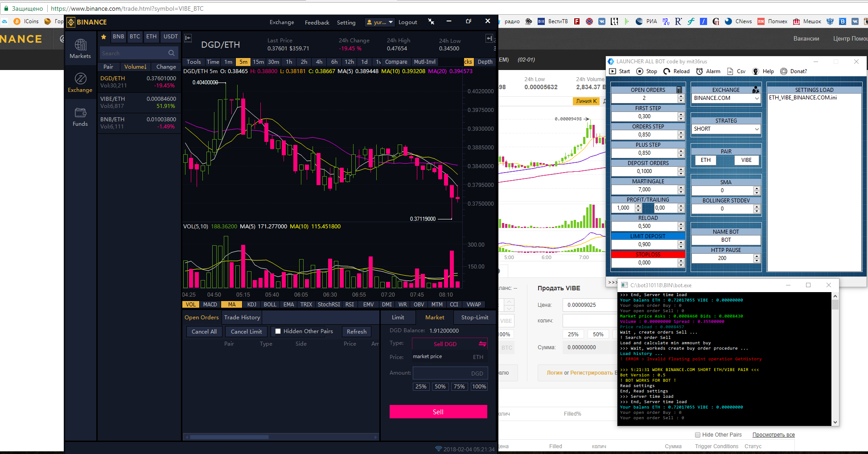
Task: Click Cancel Limit button
Action: point(247,331)
